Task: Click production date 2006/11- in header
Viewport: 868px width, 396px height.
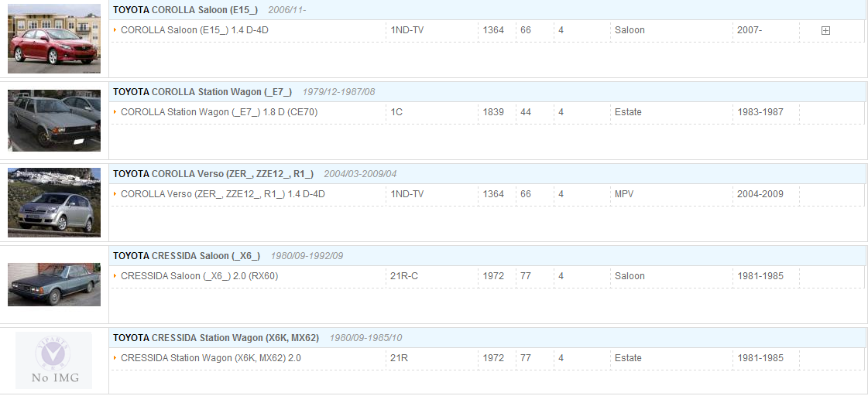Action: (x=286, y=10)
